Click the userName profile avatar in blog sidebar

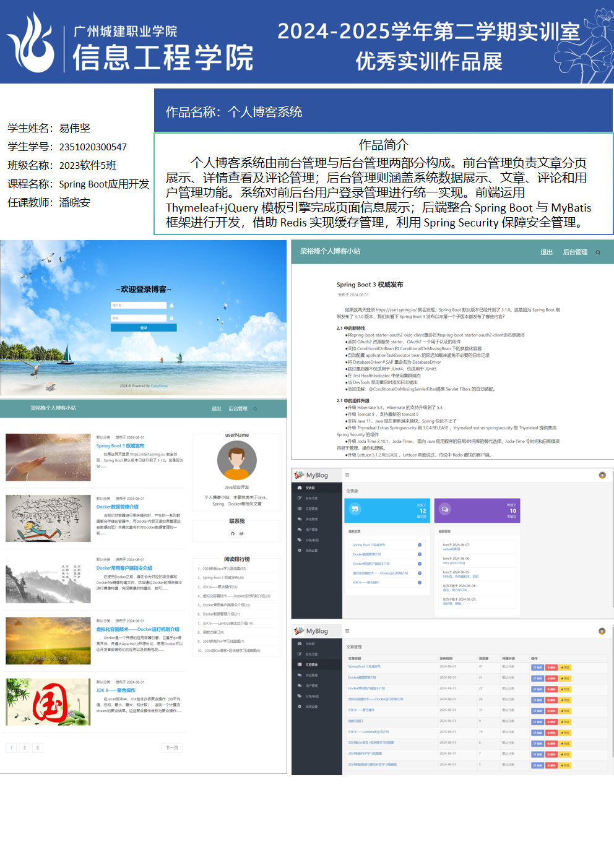pyautogui.click(x=237, y=461)
